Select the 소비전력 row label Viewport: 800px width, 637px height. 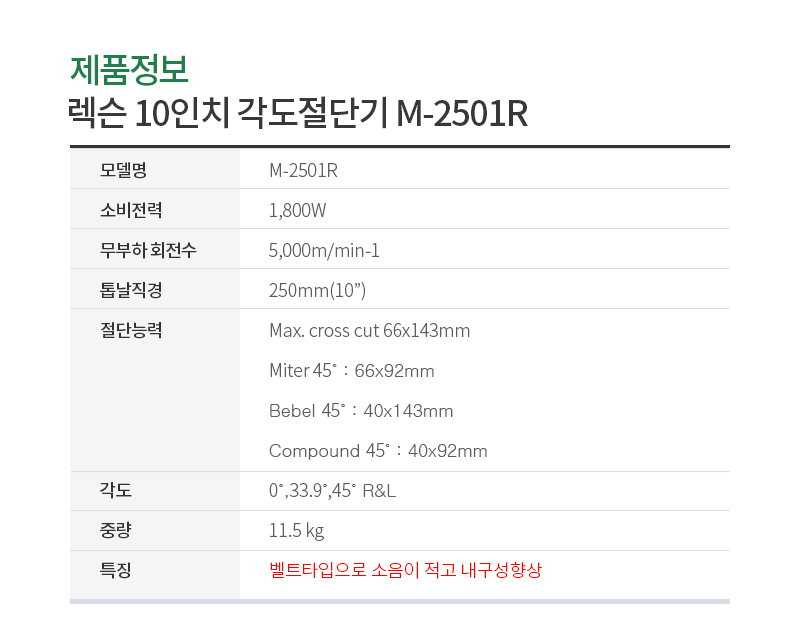tap(131, 210)
